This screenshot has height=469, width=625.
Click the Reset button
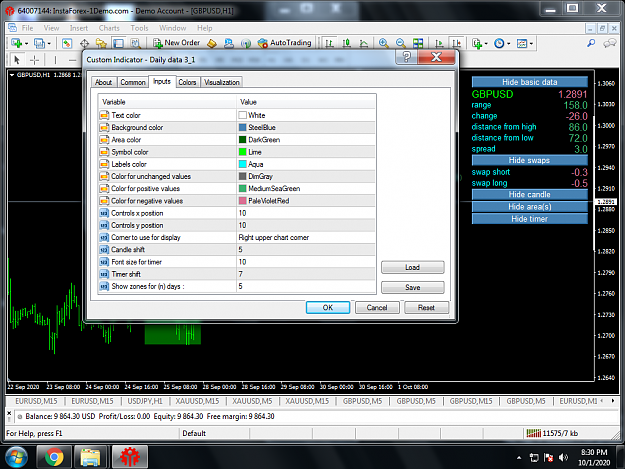[426, 307]
